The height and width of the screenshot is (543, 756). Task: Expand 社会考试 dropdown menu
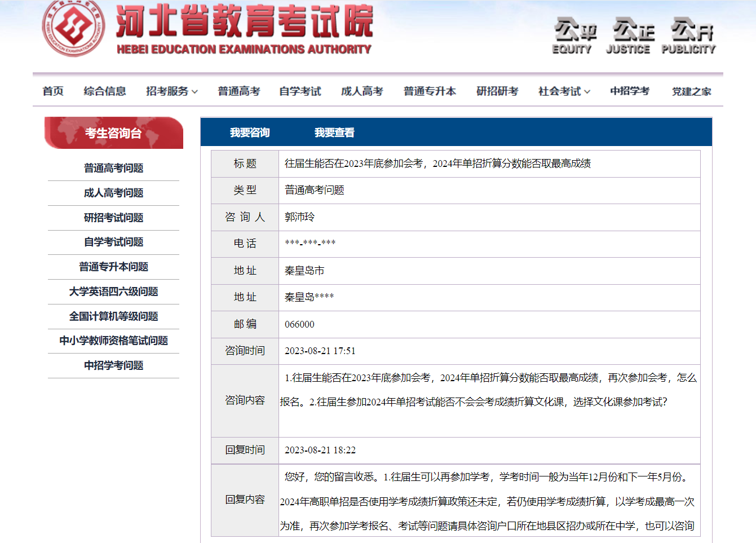click(564, 91)
